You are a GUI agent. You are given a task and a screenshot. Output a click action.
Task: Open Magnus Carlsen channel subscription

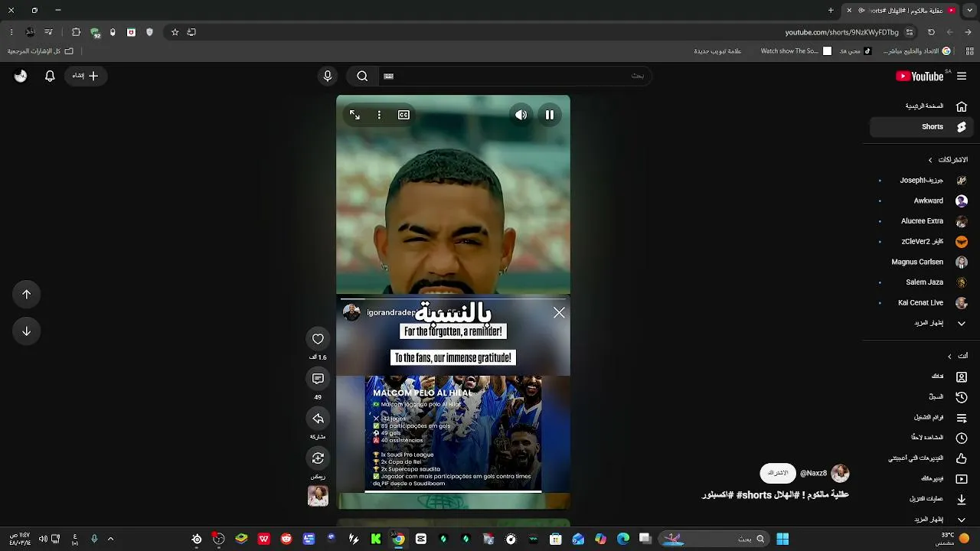tap(920, 262)
